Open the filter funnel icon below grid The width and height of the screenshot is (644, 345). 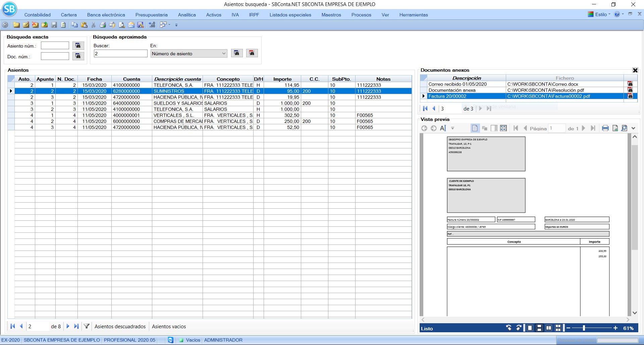tap(87, 326)
